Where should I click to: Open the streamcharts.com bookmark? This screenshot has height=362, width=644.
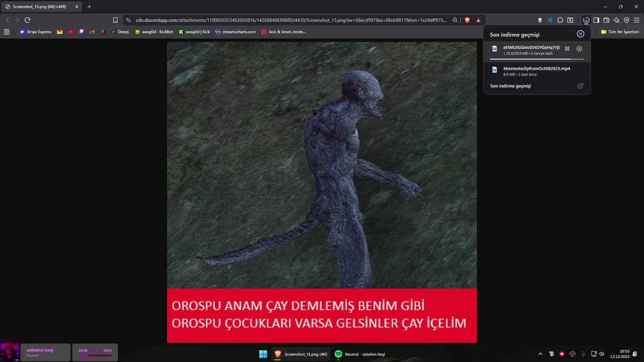click(x=235, y=32)
